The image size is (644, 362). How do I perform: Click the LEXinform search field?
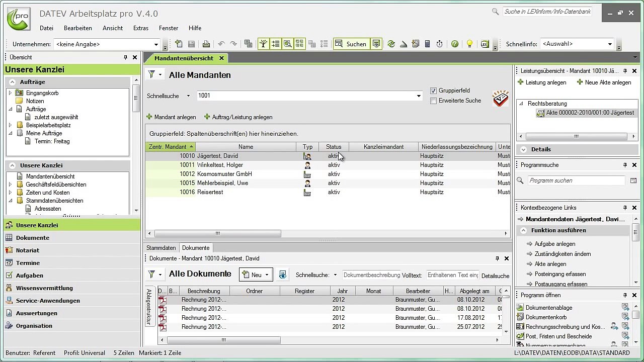547,12
